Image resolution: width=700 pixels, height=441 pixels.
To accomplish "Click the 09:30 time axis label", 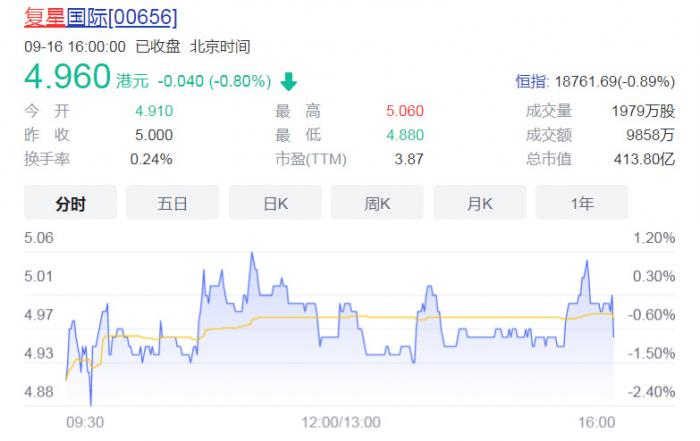I will 85,422.
